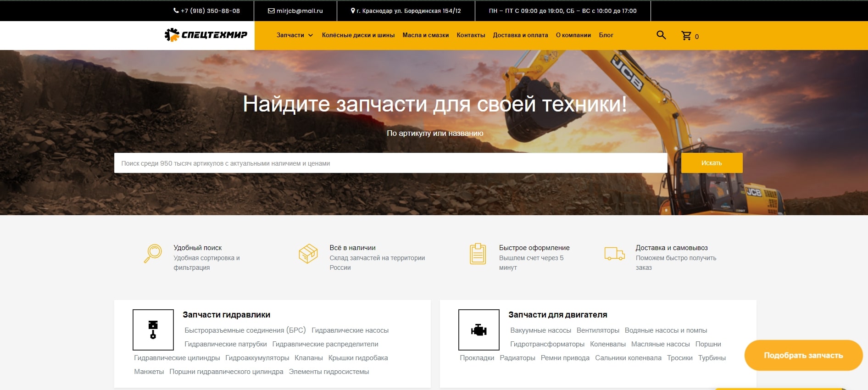868x390 pixels.
Task: Click the Найдите запчасти hero headline
Action: pyautogui.click(x=435, y=104)
